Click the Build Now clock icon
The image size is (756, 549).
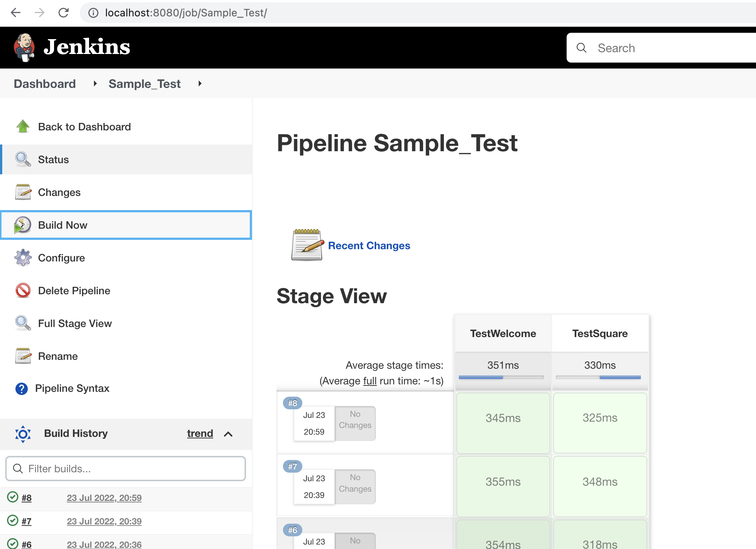coord(23,225)
